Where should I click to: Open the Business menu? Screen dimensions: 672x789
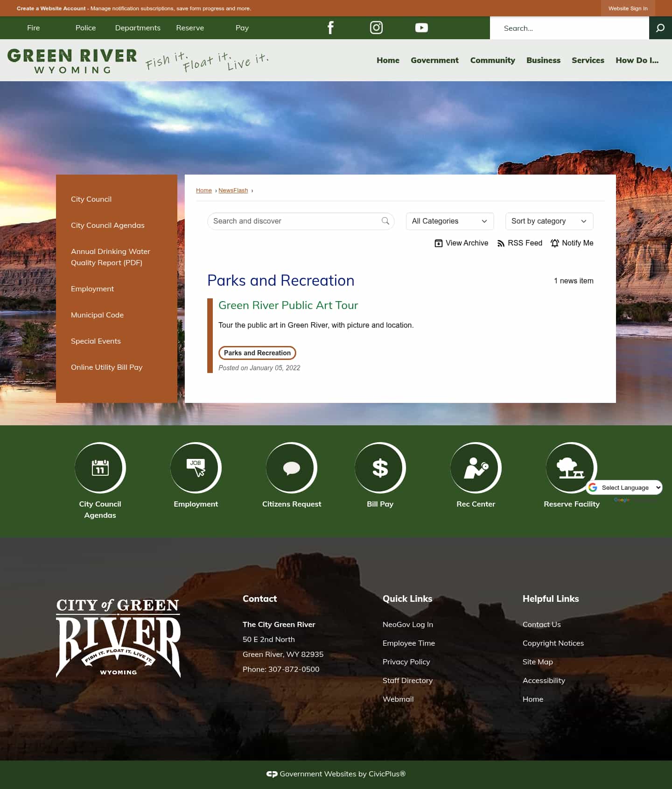point(543,60)
